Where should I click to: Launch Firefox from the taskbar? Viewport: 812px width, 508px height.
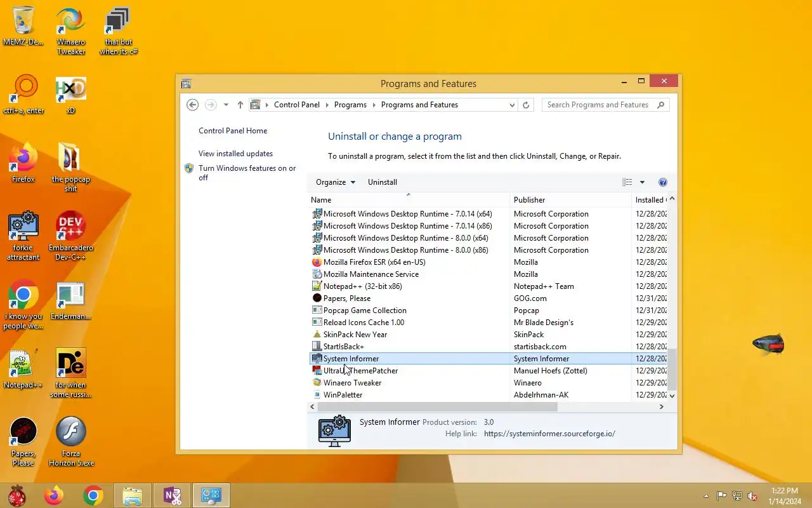(x=54, y=495)
